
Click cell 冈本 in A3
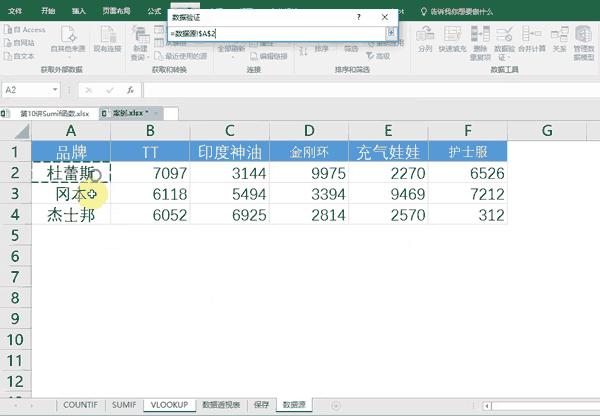click(71, 194)
